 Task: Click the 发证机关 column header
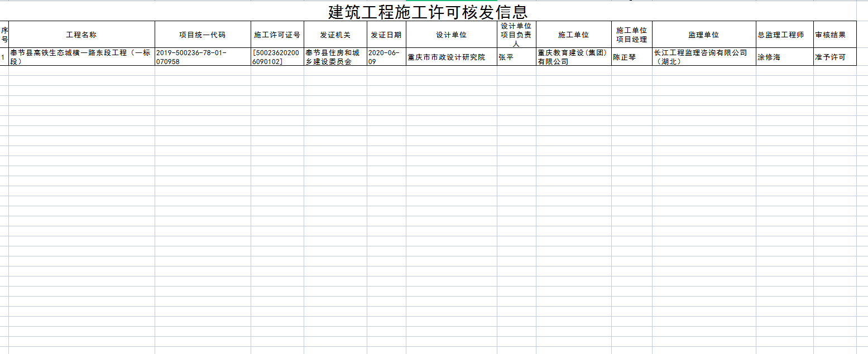(x=335, y=35)
